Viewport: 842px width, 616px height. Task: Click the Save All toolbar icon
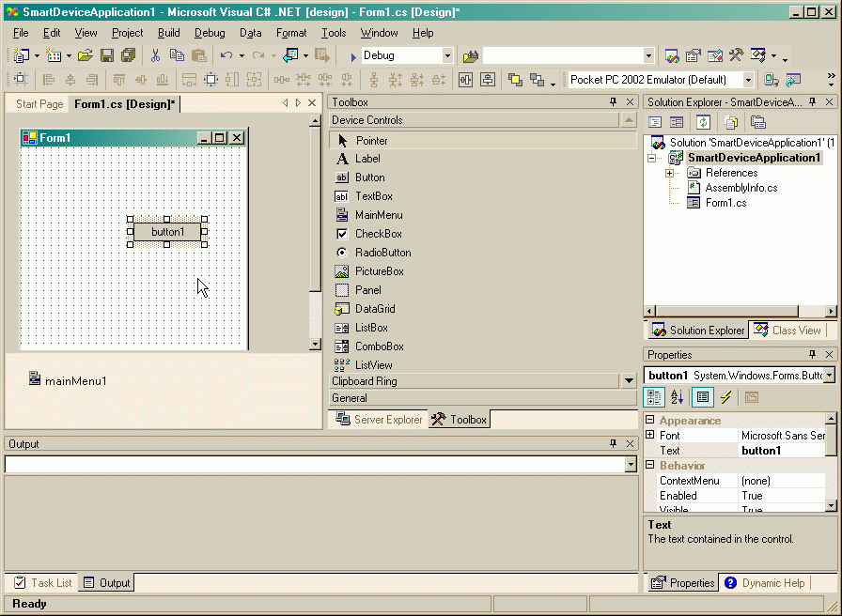tap(129, 55)
